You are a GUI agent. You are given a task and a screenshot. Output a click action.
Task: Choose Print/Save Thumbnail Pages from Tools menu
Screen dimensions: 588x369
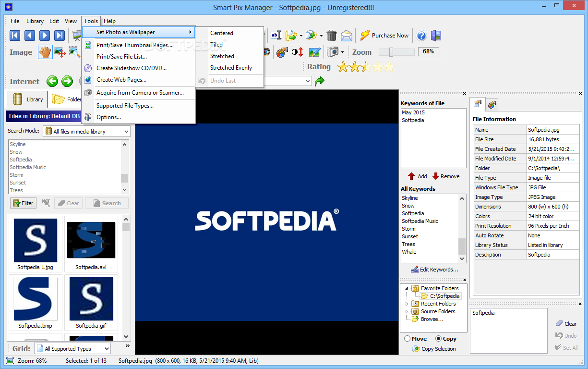pyautogui.click(x=139, y=45)
